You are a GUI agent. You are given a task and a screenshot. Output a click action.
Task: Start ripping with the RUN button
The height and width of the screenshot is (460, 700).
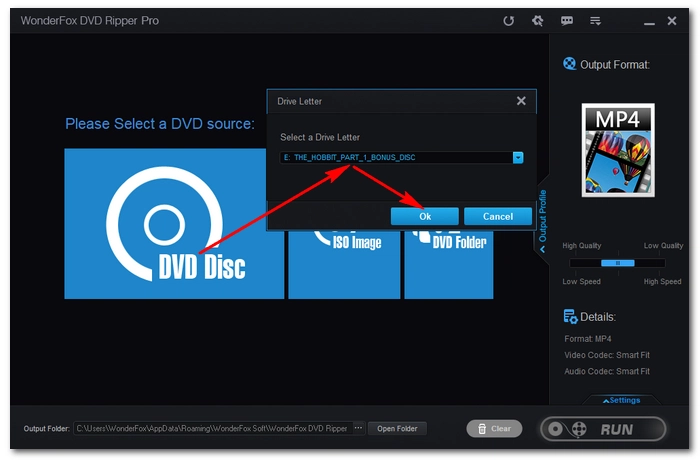click(x=603, y=429)
